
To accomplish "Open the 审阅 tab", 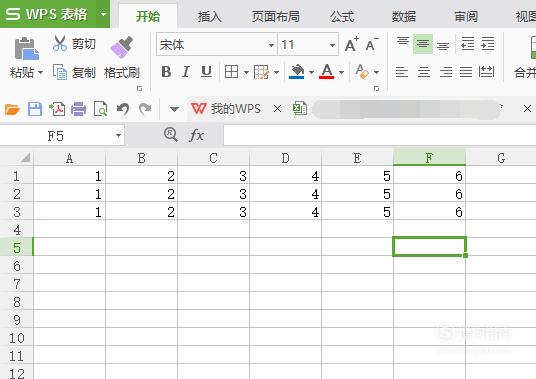I will tap(466, 16).
